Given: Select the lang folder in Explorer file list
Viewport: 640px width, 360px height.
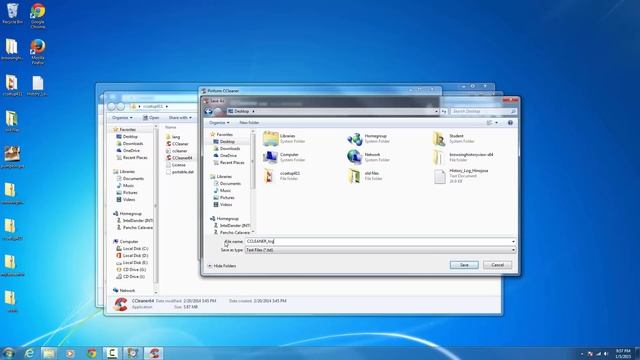Looking at the screenshot, I should 176,137.
